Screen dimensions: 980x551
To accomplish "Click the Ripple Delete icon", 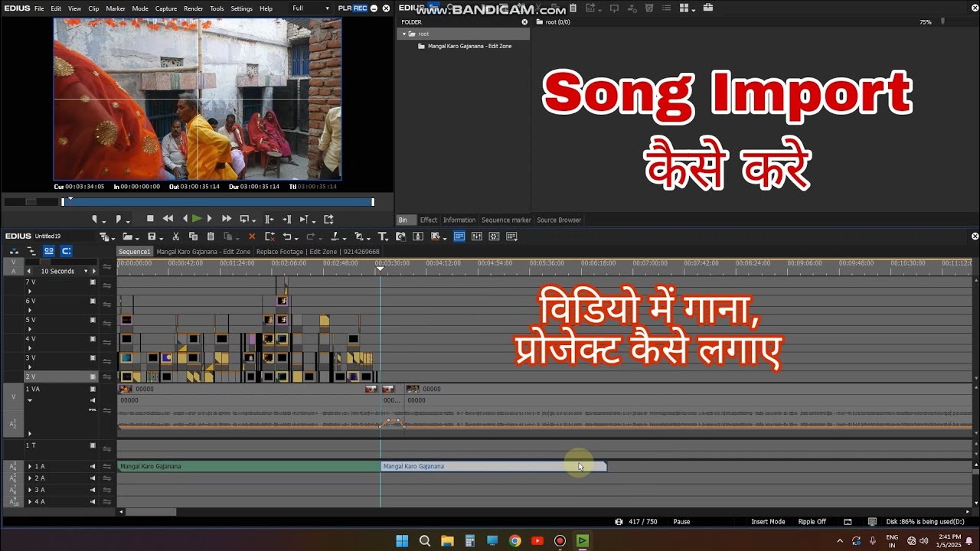I will click(269, 236).
